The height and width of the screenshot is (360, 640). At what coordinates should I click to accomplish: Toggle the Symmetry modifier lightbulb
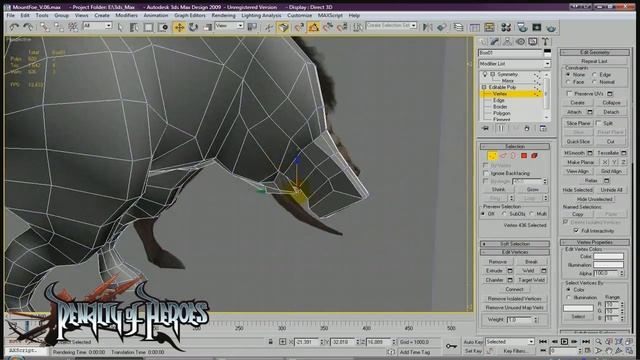[485, 74]
